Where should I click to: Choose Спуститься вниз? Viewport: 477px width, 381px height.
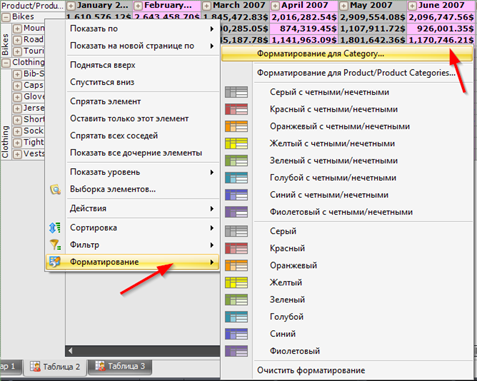point(132,82)
